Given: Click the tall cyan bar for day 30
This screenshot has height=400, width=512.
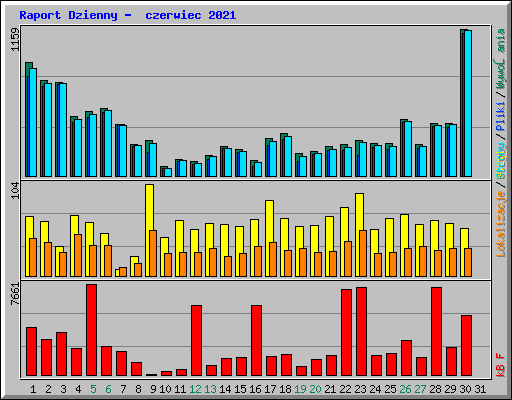Looking at the screenshot, I should click(468, 103).
